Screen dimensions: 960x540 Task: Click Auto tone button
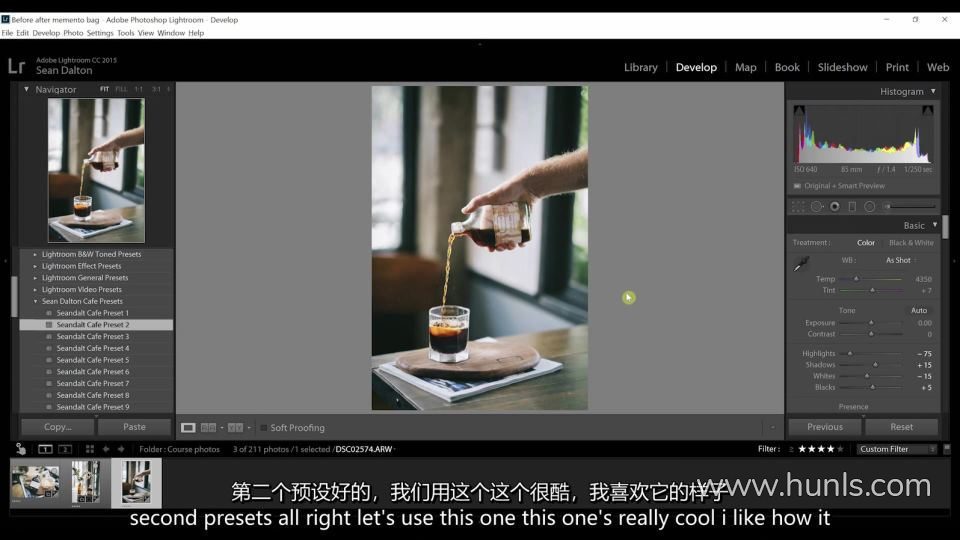918,310
